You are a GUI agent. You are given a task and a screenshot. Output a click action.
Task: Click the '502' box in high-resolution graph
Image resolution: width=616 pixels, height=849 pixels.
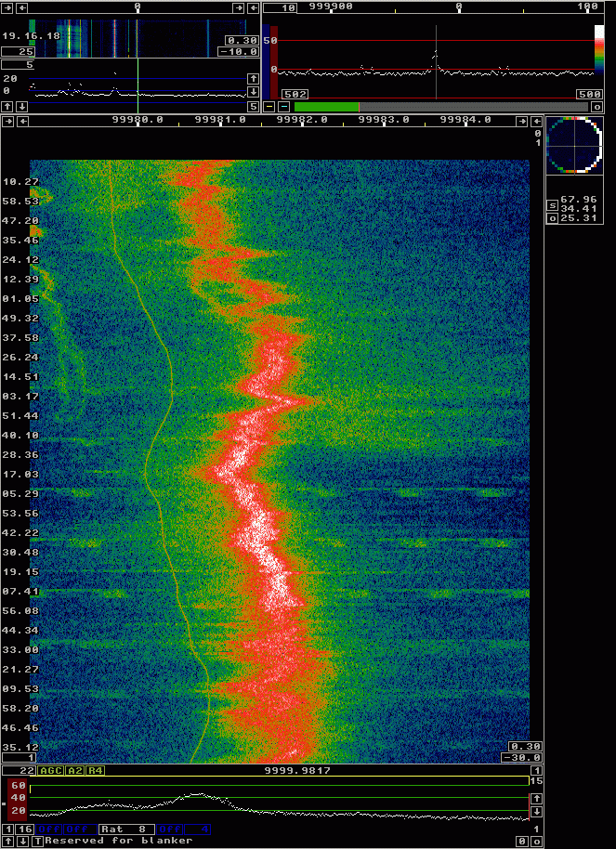295,95
